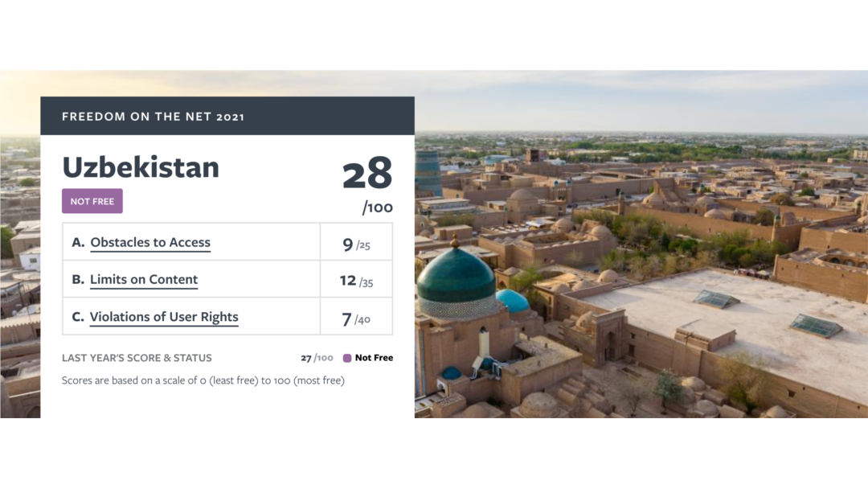Open the Limits on Content link
The width and height of the screenshot is (868, 489).
pos(144,280)
